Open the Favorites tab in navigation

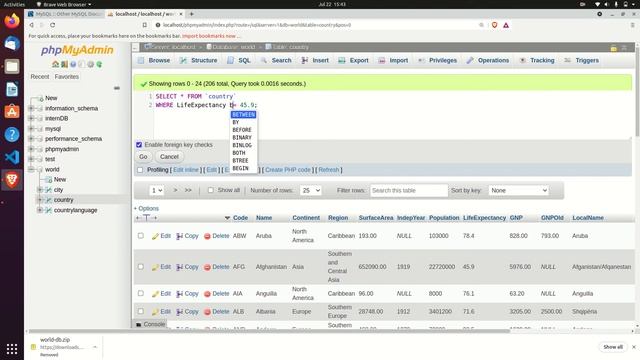pos(67,77)
